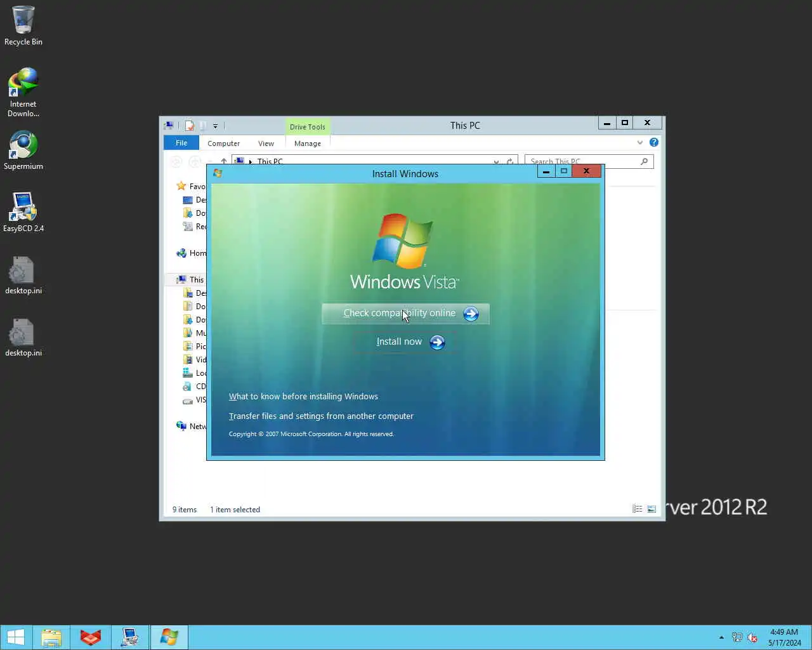This screenshot has width=812, height=650.
Task: Click the New folder quick access toolbar icon
Action: point(202,126)
